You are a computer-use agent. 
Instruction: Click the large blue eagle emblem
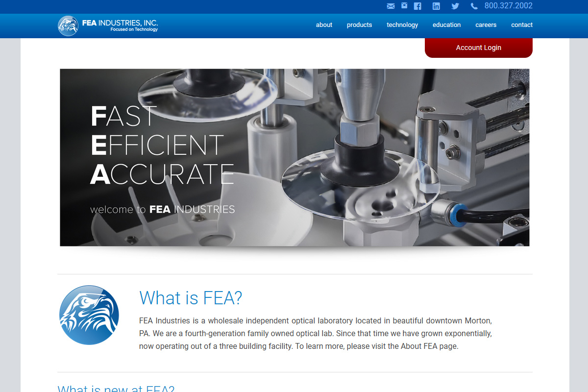click(89, 315)
